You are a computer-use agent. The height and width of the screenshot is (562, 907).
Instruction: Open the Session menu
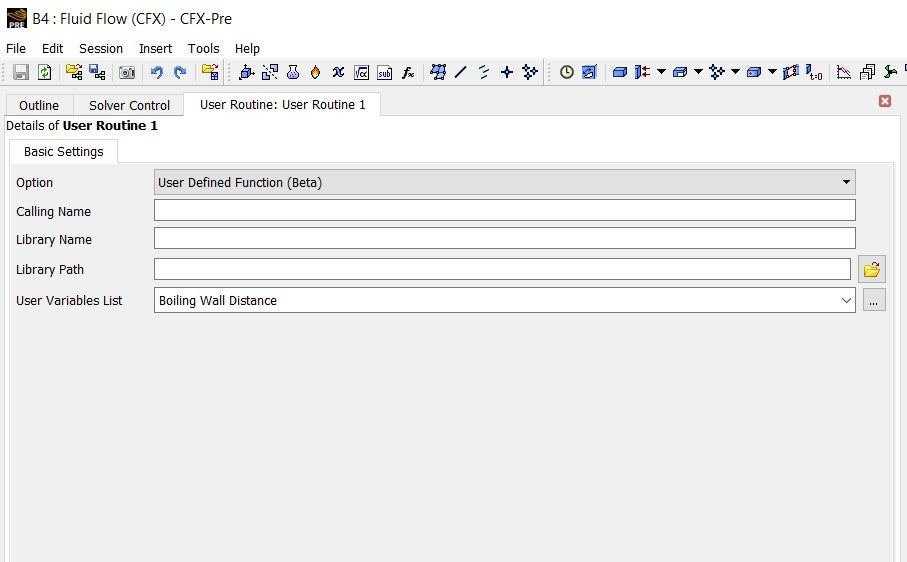101,49
